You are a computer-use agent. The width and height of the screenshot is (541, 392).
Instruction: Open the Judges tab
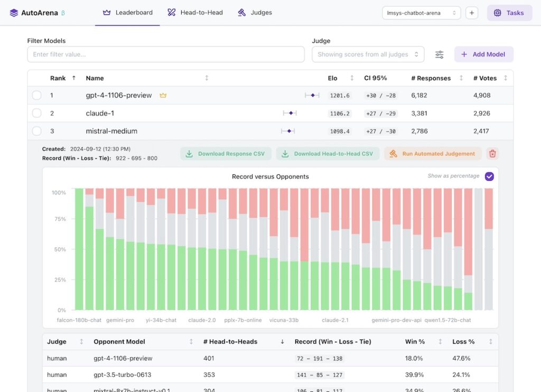coord(254,12)
